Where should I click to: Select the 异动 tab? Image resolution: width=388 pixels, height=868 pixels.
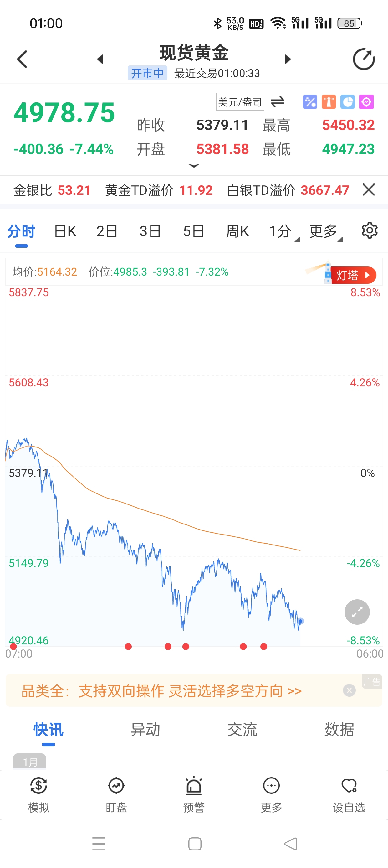[x=145, y=730]
